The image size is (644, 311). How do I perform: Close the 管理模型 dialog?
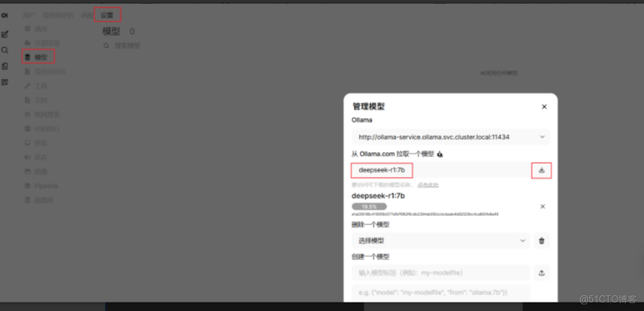tap(544, 107)
